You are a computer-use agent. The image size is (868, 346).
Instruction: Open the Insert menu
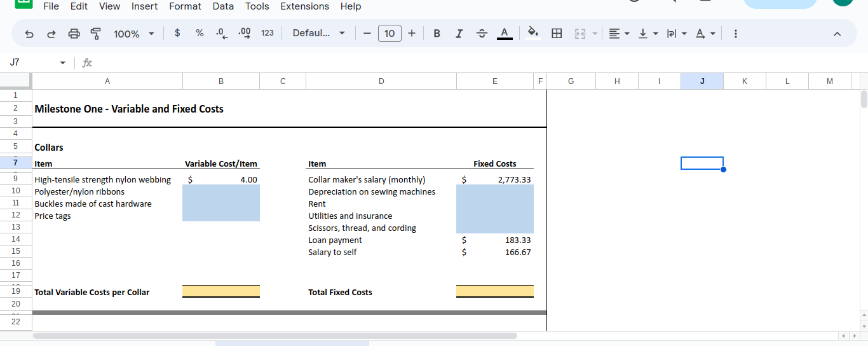pos(145,6)
